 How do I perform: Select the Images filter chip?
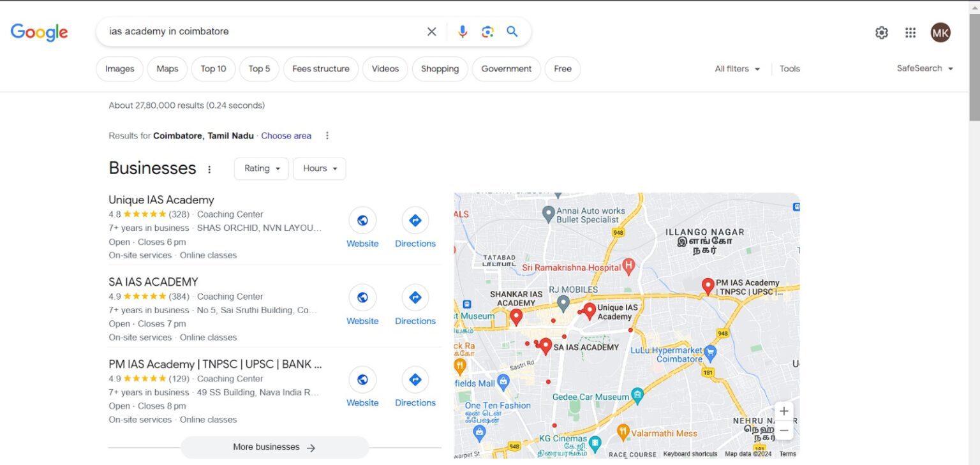coord(120,69)
